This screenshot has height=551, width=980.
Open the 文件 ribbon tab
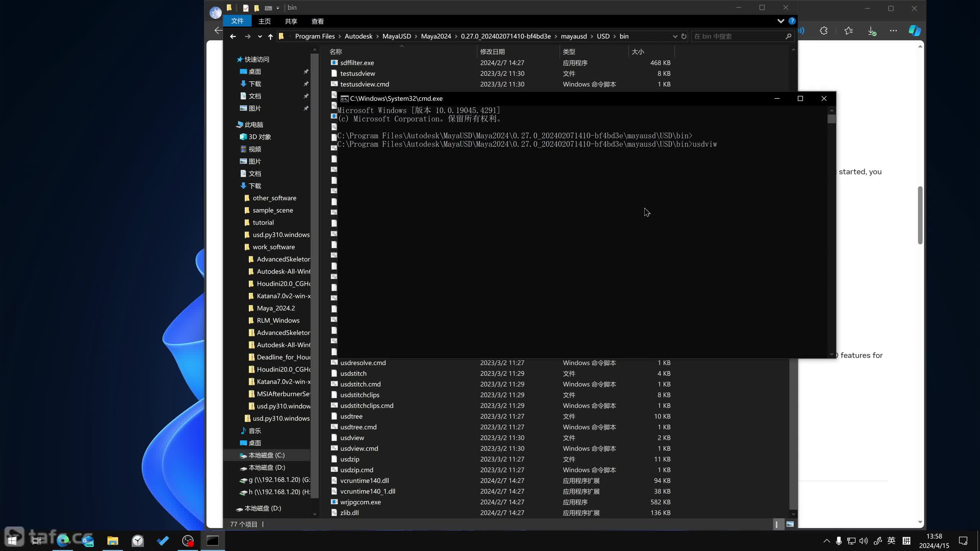click(237, 21)
